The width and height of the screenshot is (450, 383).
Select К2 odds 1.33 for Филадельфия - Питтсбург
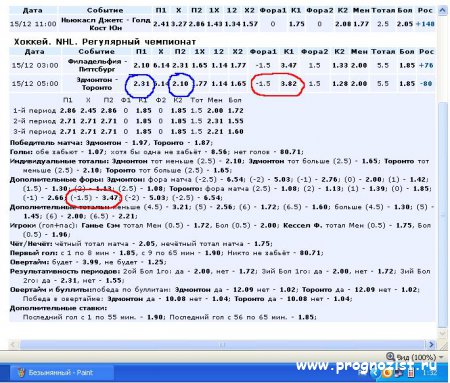[x=340, y=65]
